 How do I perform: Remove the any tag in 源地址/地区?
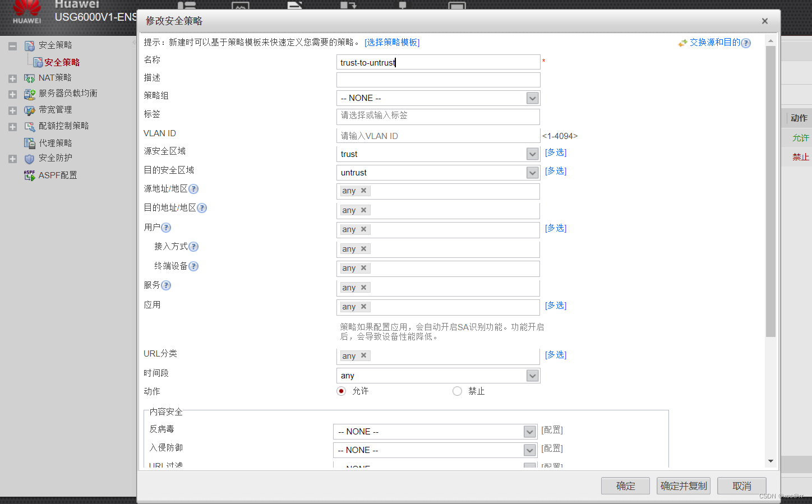[x=363, y=191]
